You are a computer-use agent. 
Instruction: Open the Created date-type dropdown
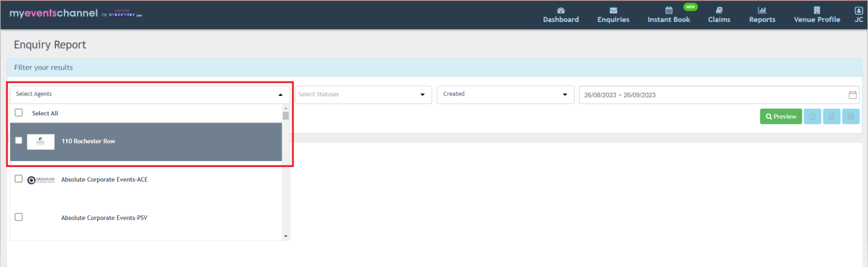coord(505,95)
